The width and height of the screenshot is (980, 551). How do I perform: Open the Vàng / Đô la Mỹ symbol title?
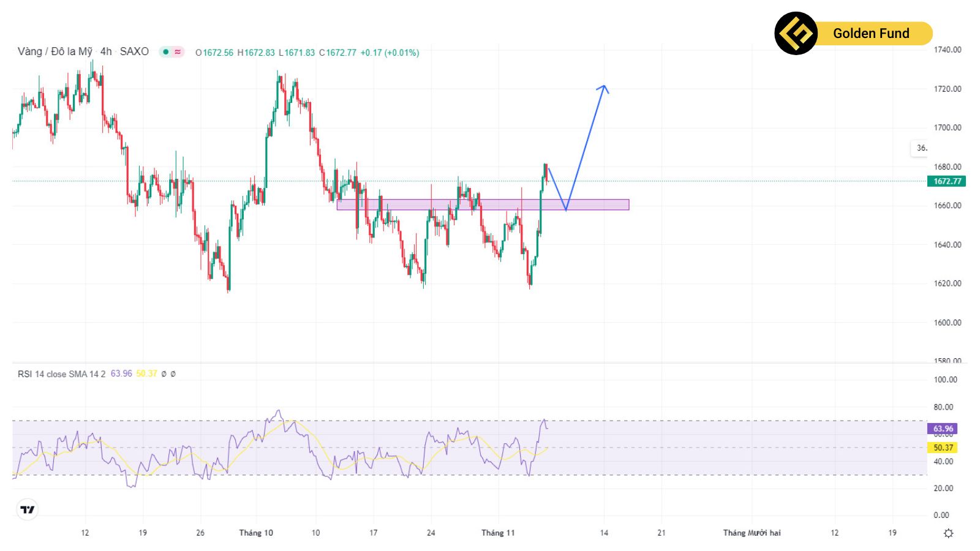(x=55, y=51)
